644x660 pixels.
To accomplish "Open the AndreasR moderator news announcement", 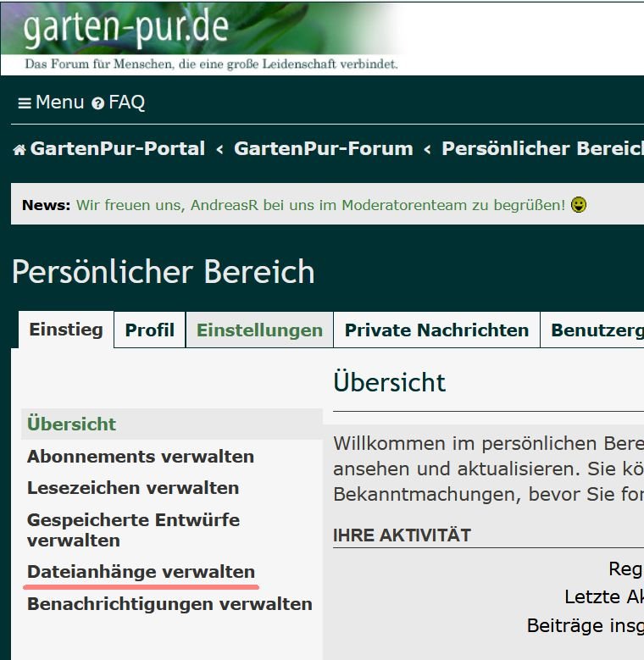I will click(x=320, y=205).
